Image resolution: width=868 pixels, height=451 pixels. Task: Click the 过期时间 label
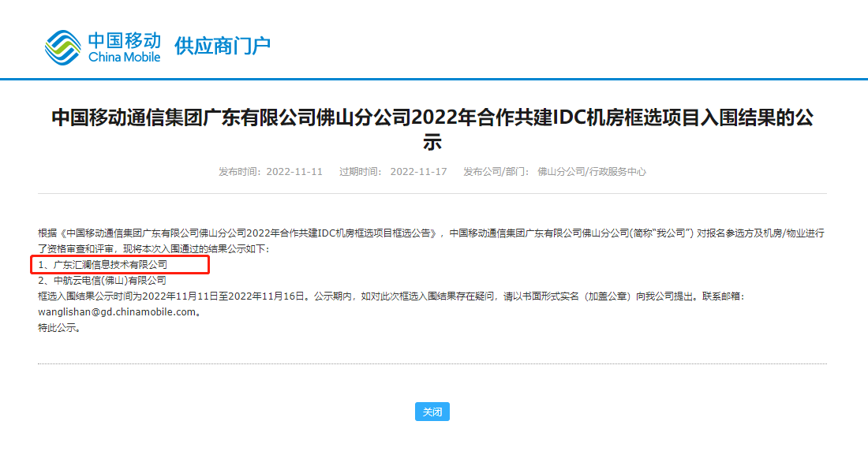click(x=361, y=172)
